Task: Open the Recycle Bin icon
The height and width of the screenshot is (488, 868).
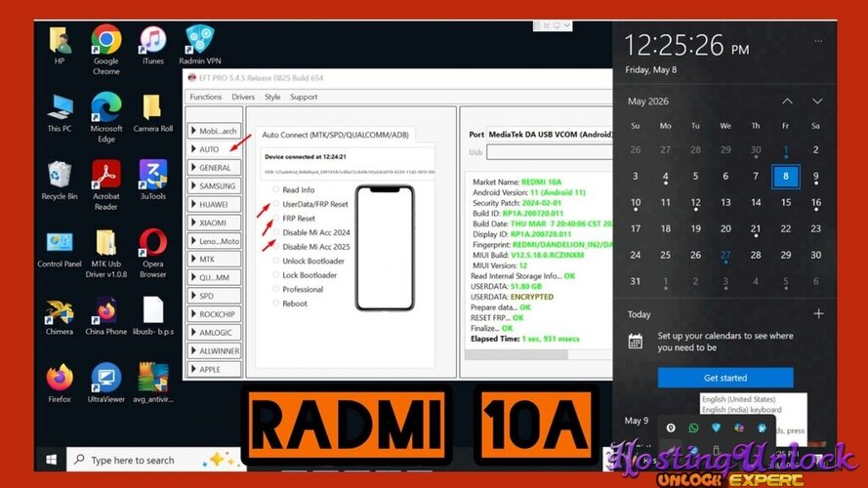Action: [60, 181]
